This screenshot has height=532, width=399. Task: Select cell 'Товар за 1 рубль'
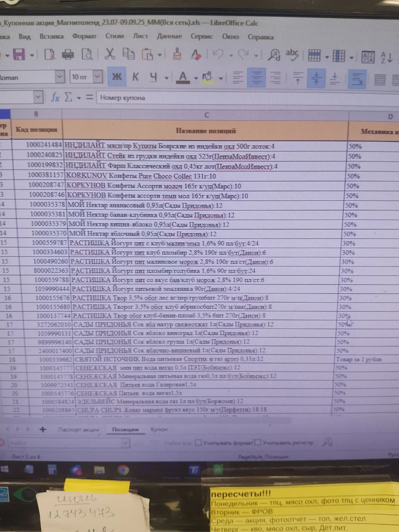[366, 359]
